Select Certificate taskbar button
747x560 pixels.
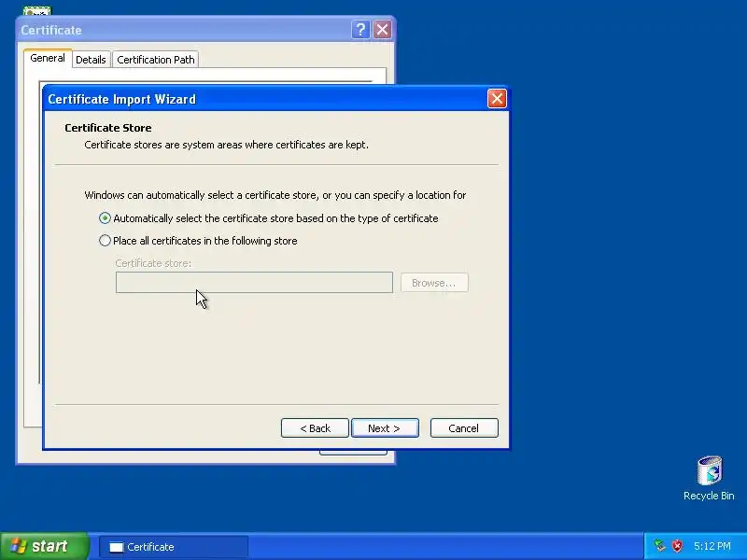[174, 547]
